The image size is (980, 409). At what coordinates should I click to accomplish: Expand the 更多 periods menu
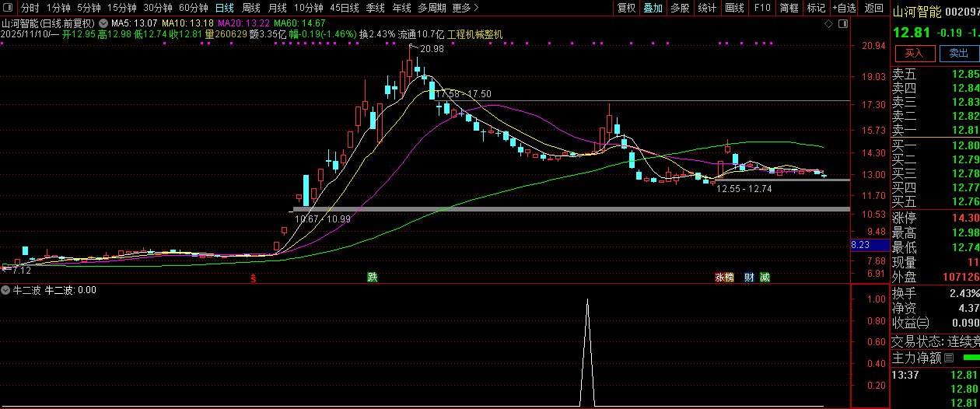pyautogui.click(x=464, y=8)
